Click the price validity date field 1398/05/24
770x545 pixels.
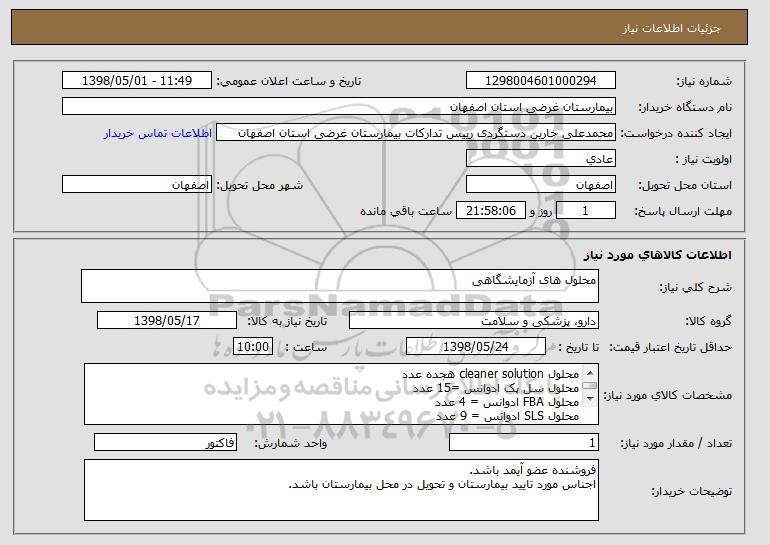[476, 347]
